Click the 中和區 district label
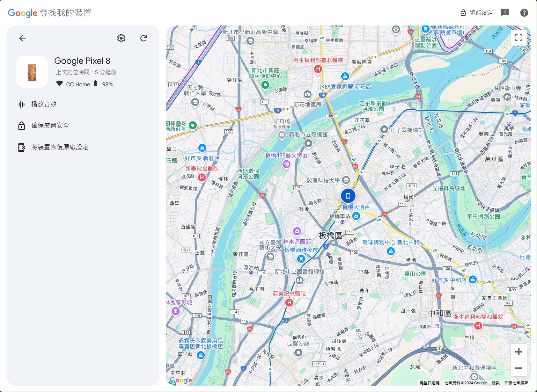Image resolution: width=537 pixels, height=392 pixels. point(440,313)
